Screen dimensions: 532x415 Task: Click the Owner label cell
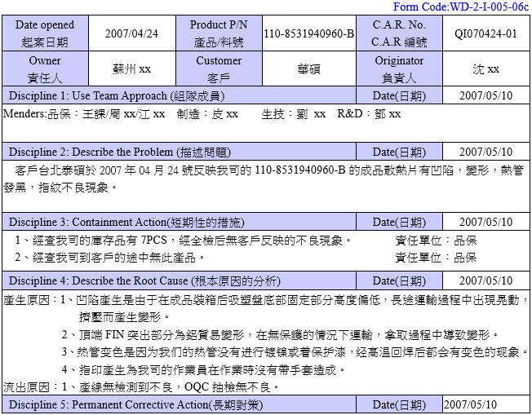45,69
